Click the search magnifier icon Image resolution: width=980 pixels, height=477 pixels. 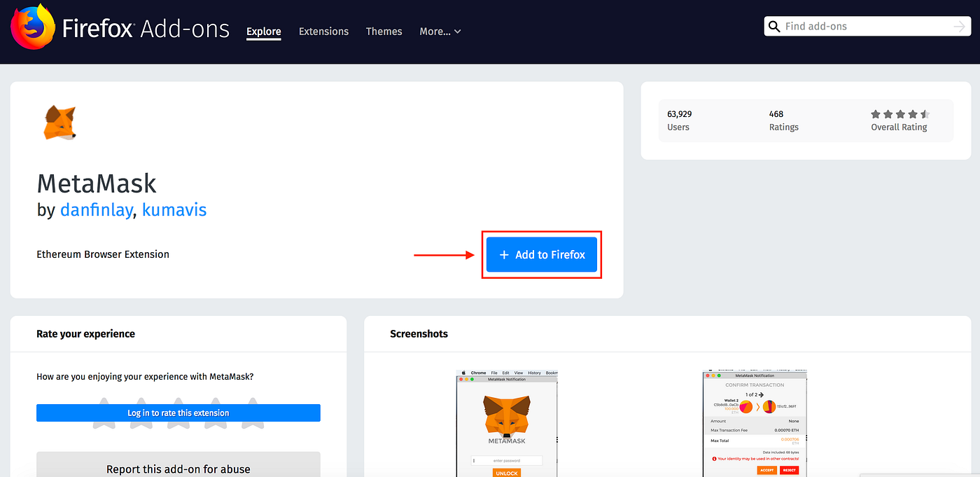(x=774, y=27)
